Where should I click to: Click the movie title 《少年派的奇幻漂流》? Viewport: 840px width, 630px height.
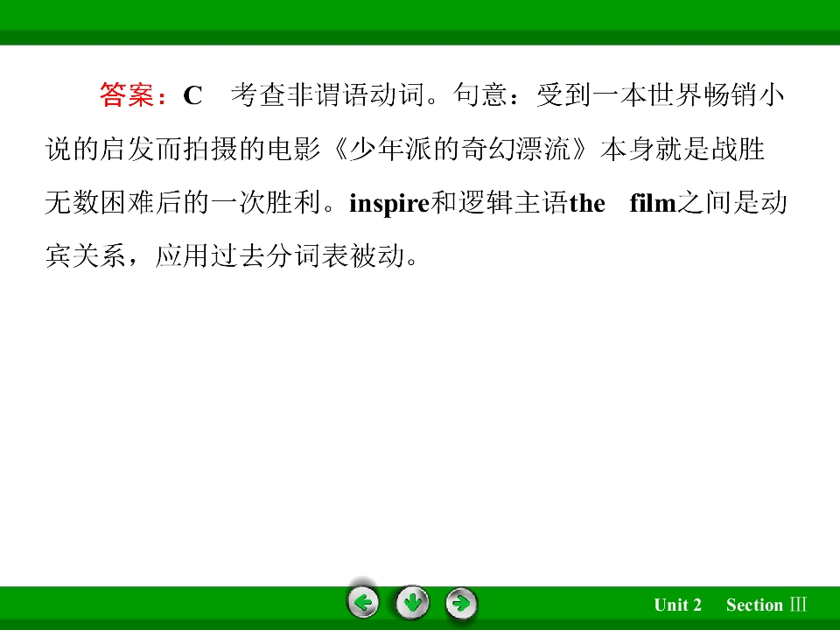click(461, 149)
